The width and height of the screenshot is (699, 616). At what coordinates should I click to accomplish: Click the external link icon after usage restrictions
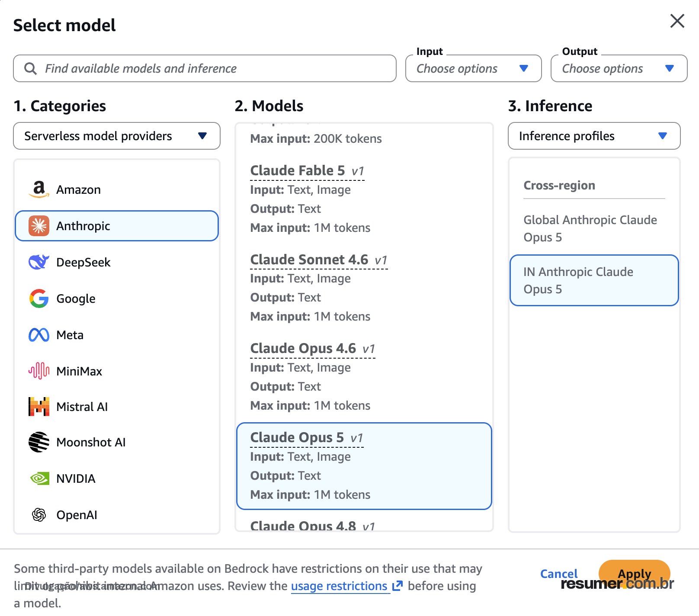click(397, 586)
